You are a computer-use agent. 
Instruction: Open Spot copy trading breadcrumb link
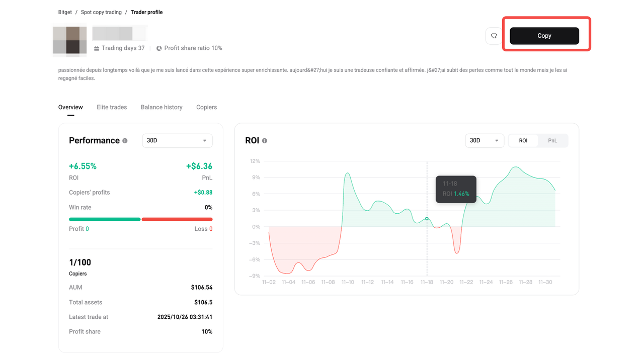tap(101, 12)
